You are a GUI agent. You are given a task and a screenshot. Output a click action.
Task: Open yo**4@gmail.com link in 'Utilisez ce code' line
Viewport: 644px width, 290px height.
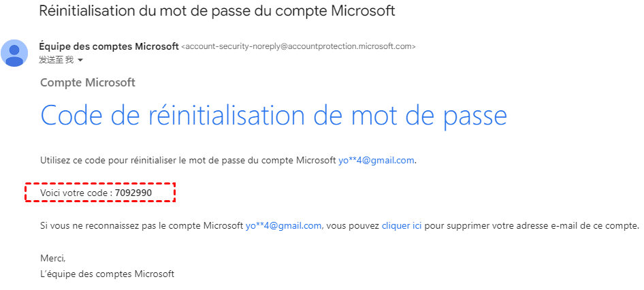pyautogui.click(x=376, y=161)
